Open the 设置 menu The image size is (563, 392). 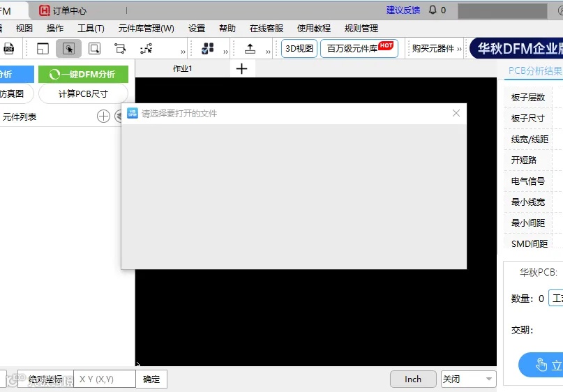197,29
